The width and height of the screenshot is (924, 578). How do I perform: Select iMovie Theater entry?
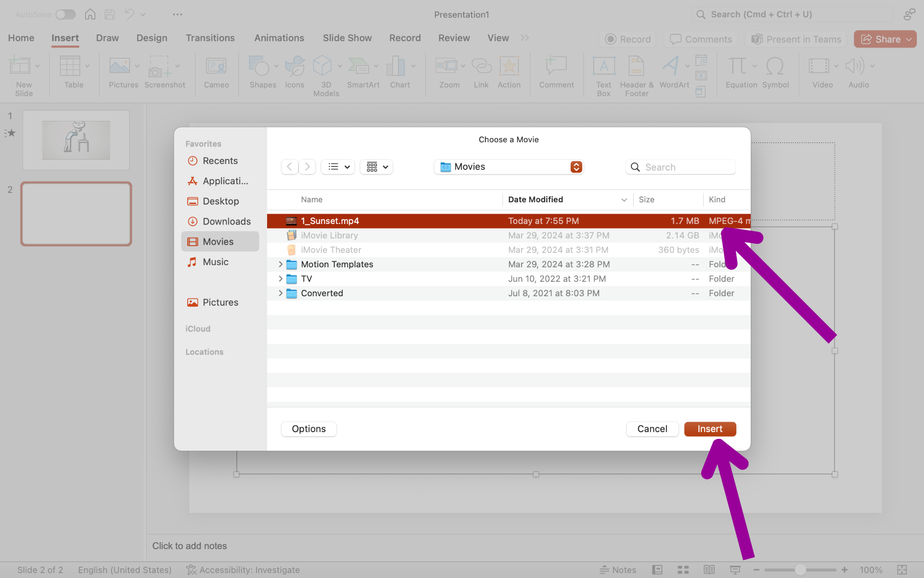pos(508,250)
